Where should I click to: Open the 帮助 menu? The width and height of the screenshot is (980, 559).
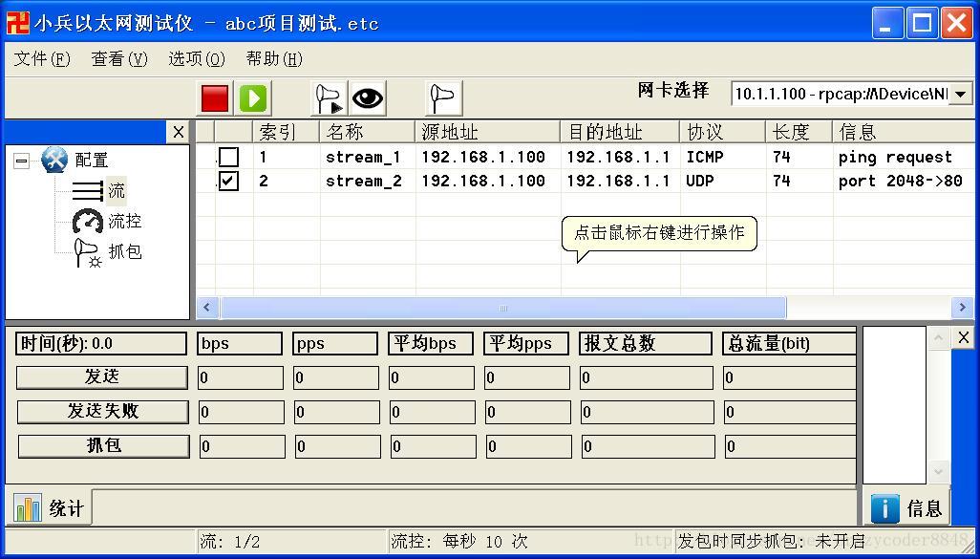point(273,58)
